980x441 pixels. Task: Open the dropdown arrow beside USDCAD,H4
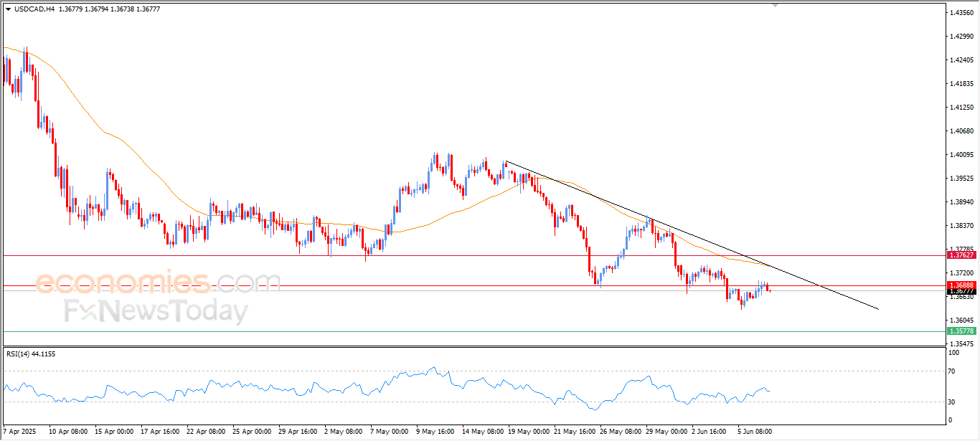7,9
